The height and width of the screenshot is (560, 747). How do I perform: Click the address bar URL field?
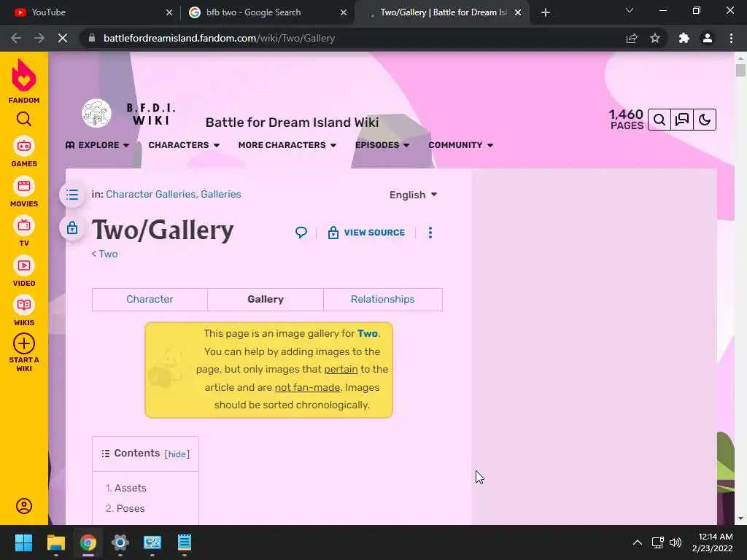pyautogui.click(x=352, y=38)
